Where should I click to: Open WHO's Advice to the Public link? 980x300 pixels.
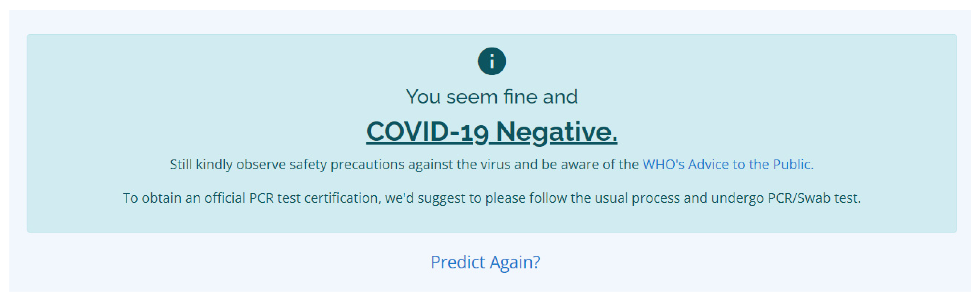728,165
